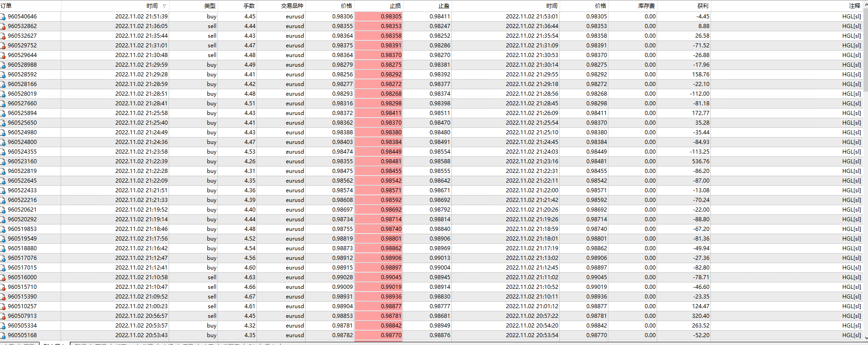The image size is (868, 345).
Task: Select close time 2022.11.02 21:17:19
Action: [532, 248]
